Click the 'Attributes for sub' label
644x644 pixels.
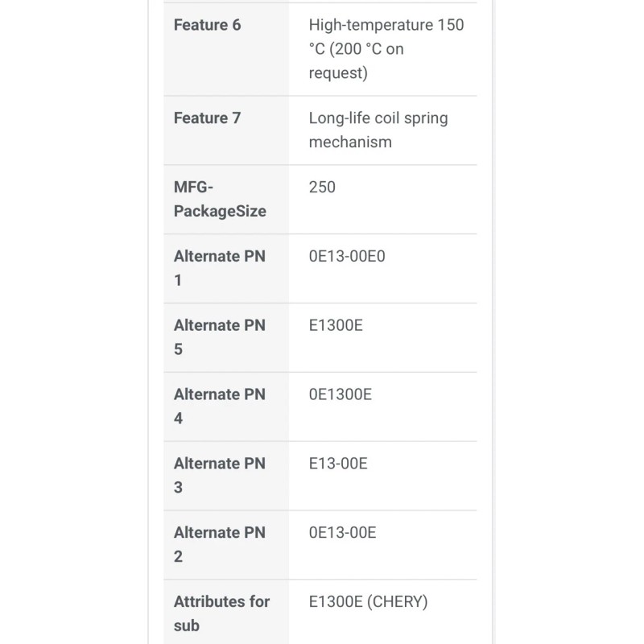pos(221,613)
